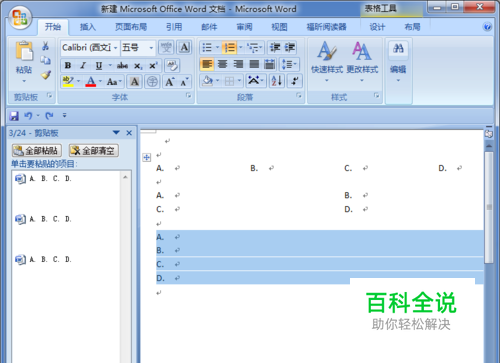This screenshot has height=363, width=500.
Task: Switch to the 引用 ribbon tab
Action: 174,27
